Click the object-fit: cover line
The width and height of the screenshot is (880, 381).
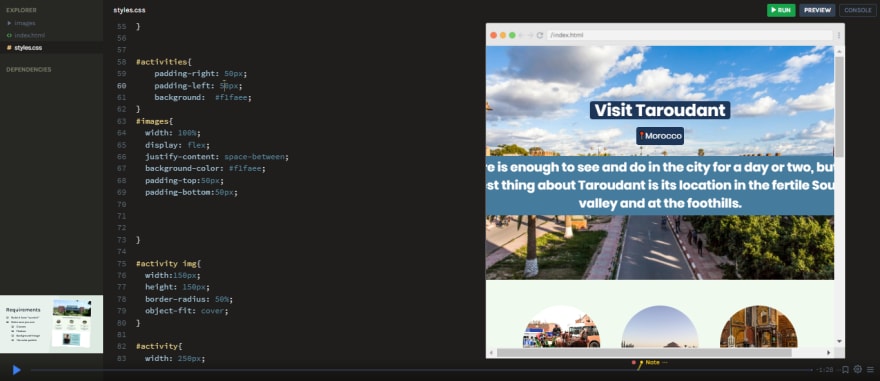pos(187,311)
